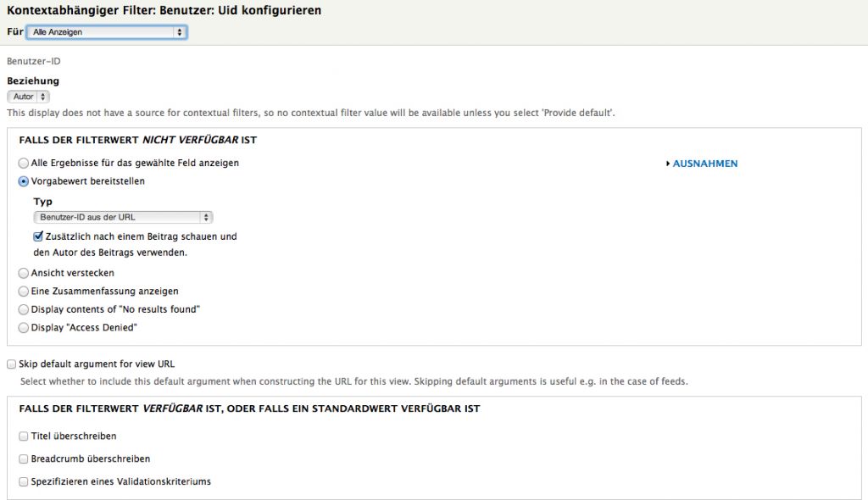Select 'Vorgabewert bereitstellen' radio option
Image resolution: width=868 pixels, height=500 pixels.
[x=24, y=181]
